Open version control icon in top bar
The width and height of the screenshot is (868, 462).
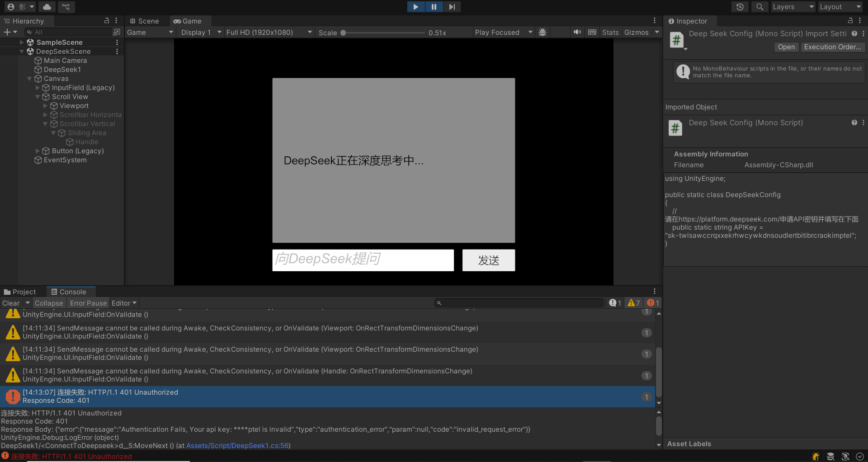tap(66, 7)
